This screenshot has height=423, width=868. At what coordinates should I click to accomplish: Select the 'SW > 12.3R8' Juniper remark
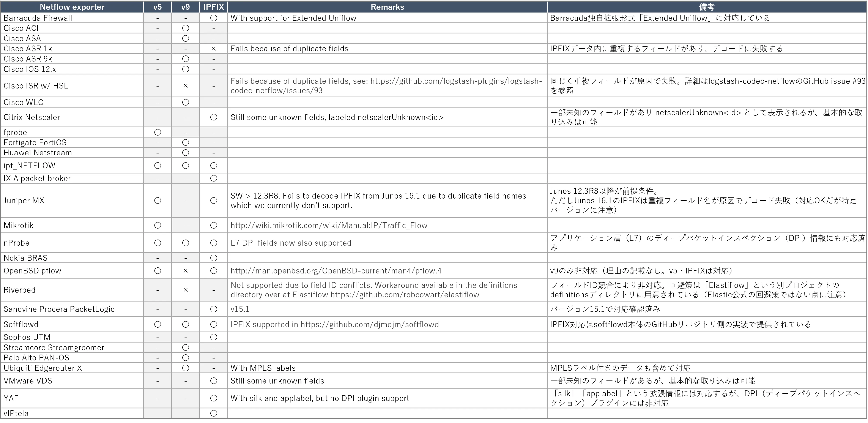(x=378, y=200)
